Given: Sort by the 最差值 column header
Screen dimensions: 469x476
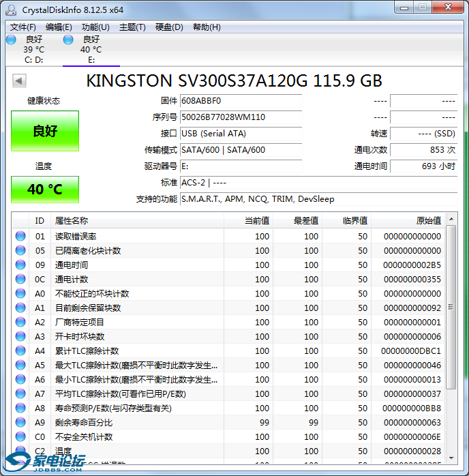Looking at the screenshot, I should pos(298,221).
